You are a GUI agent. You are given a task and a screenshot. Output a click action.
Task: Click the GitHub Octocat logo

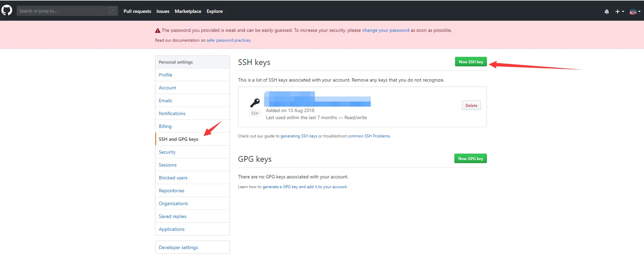(7, 10)
